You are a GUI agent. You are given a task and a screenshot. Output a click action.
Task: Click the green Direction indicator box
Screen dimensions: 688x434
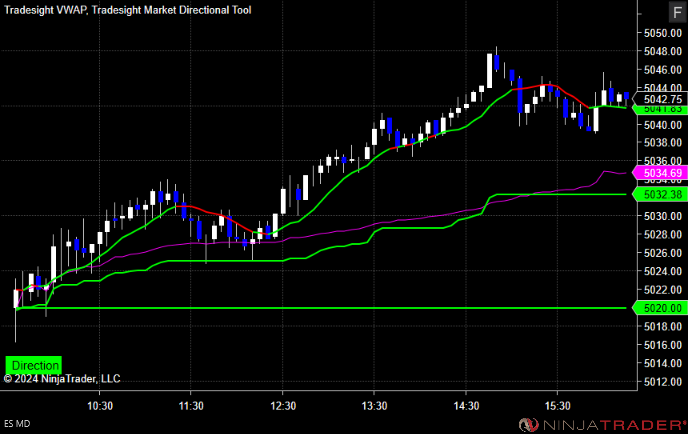[33, 365]
